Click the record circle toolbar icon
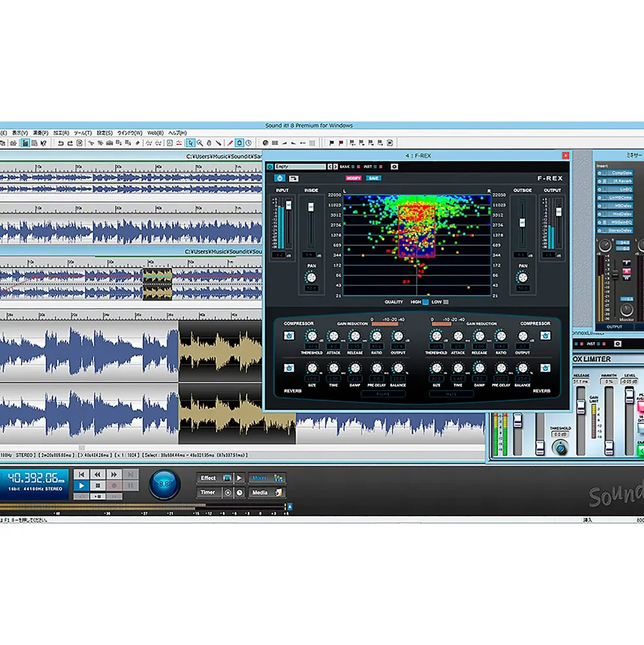The image size is (644, 645). coord(265,143)
